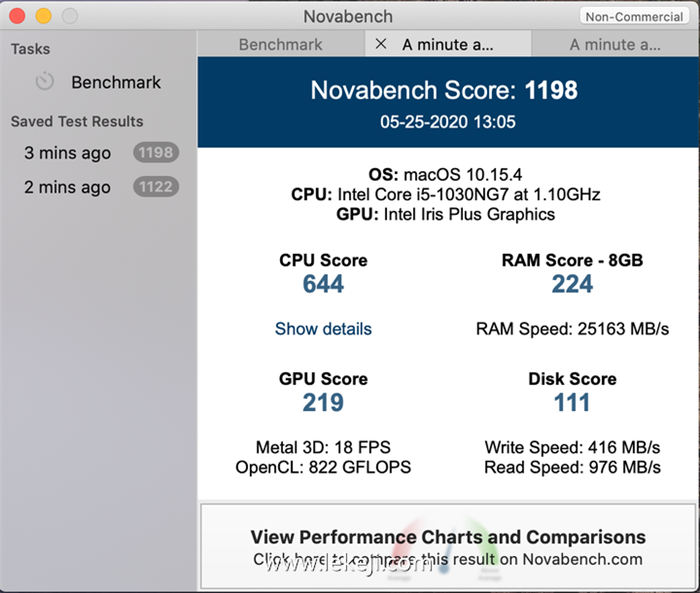
Task: Click the RAM Score - 8GB label
Action: (572, 260)
